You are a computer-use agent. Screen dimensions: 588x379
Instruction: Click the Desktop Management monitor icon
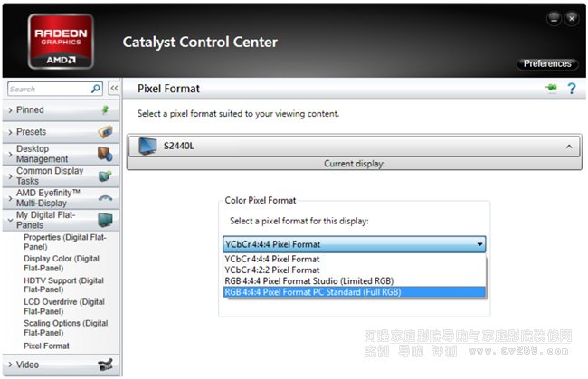[x=105, y=154]
